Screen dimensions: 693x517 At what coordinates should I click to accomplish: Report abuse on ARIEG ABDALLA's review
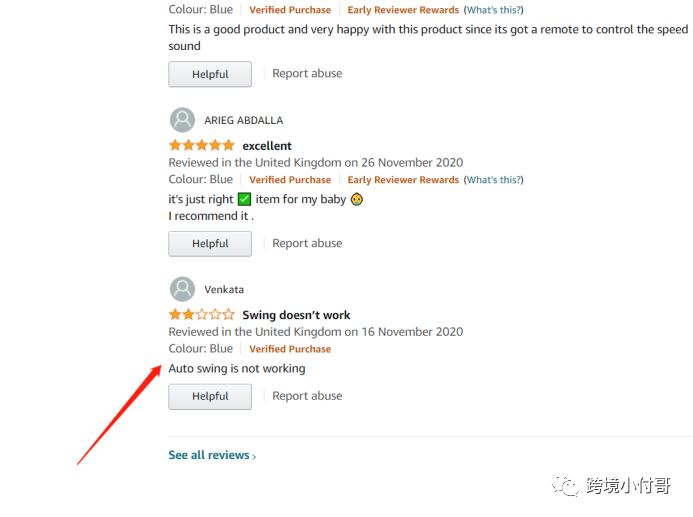tap(307, 243)
